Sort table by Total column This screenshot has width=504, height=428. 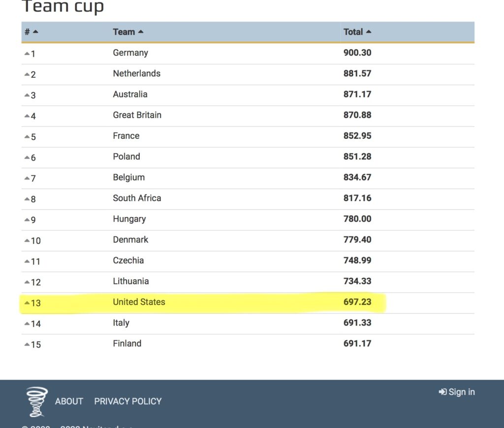tap(357, 32)
